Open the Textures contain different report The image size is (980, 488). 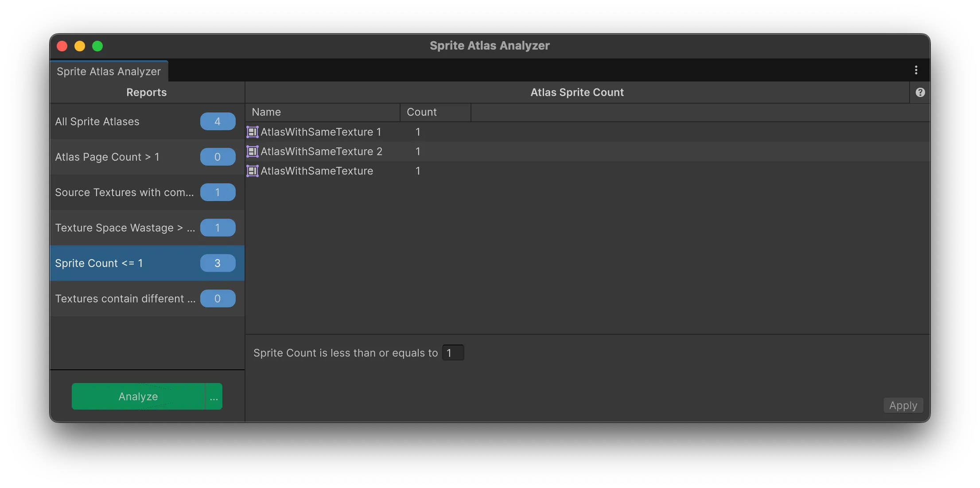point(124,298)
